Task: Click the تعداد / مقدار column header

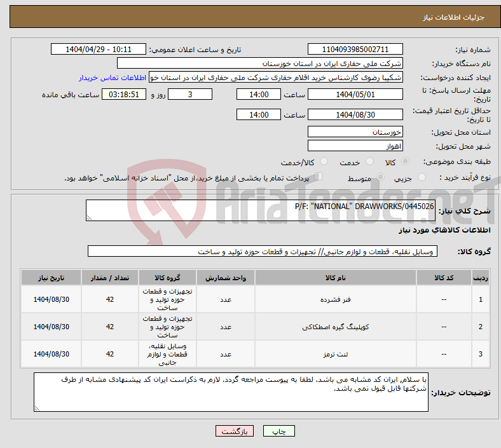Action: tap(110, 278)
